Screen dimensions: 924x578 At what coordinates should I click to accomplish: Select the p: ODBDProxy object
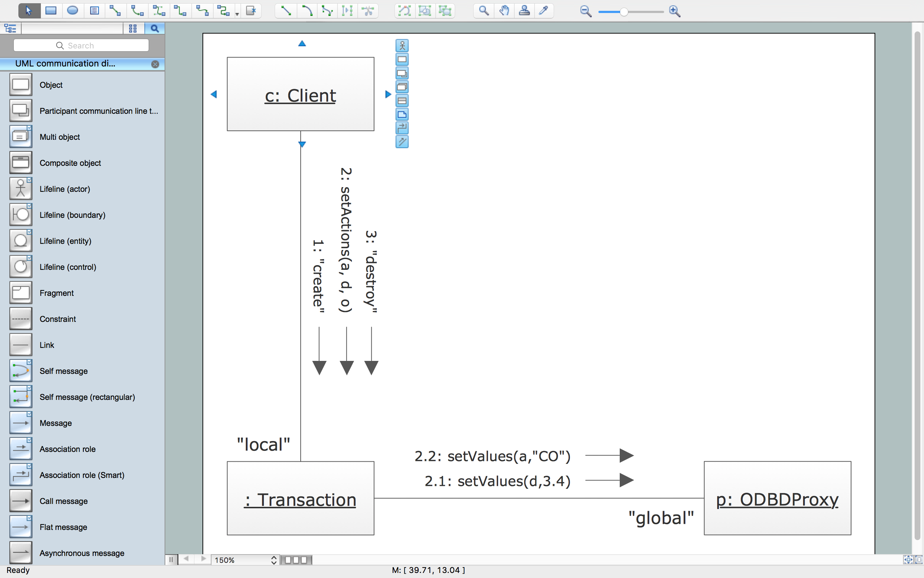(x=777, y=498)
